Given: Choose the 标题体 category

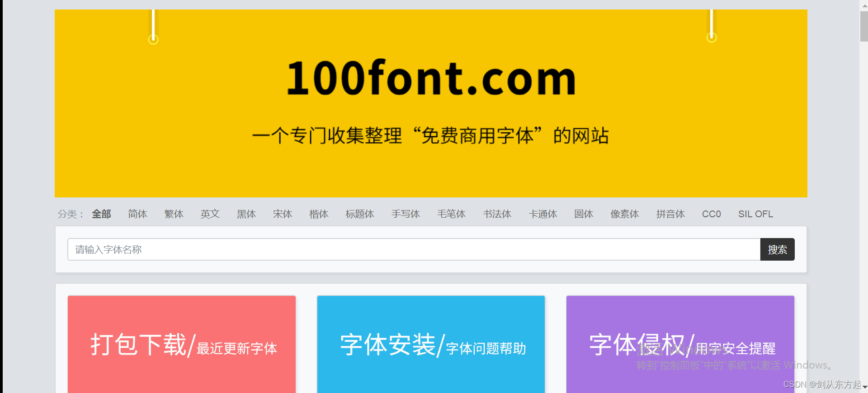Looking at the screenshot, I should [x=360, y=214].
